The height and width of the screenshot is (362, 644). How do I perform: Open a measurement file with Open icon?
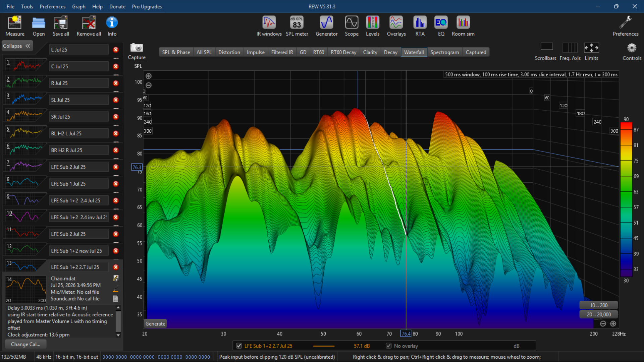point(39,26)
